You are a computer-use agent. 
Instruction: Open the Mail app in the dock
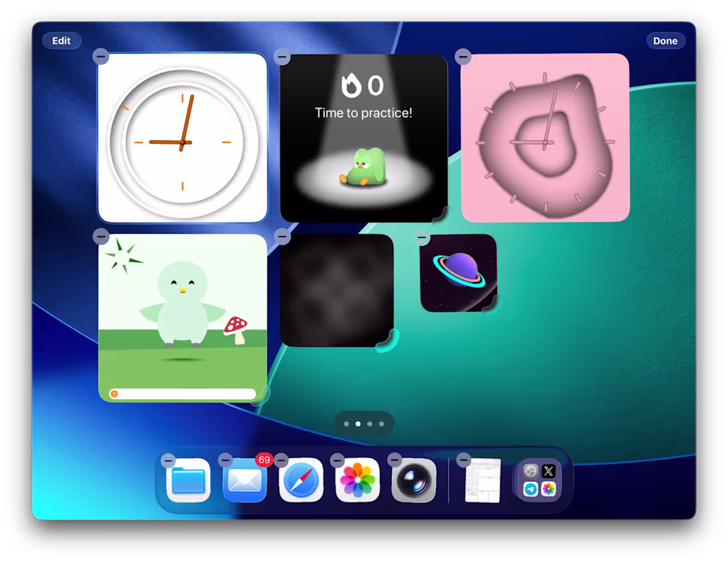[x=245, y=481]
